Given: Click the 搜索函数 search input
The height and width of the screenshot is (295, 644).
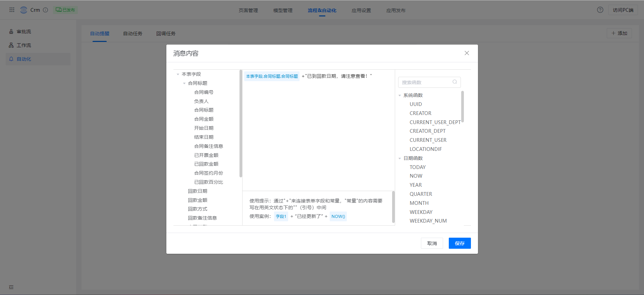Looking at the screenshot, I should (x=429, y=82).
